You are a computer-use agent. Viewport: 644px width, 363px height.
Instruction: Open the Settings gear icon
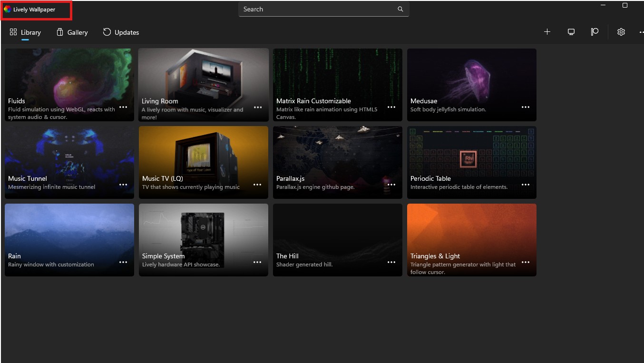click(x=621, y=32)
